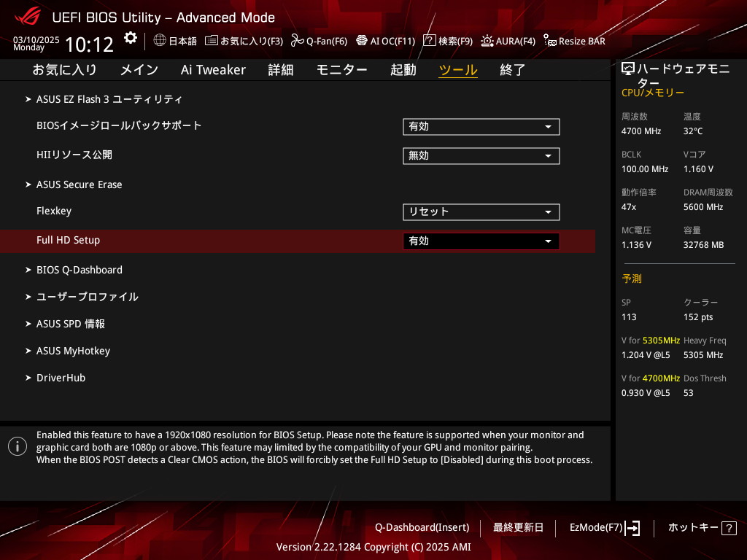The height and width of the screenshot is (560, 747).
Task: Click the 32768 MB capacity value
Action: [704, 245]
